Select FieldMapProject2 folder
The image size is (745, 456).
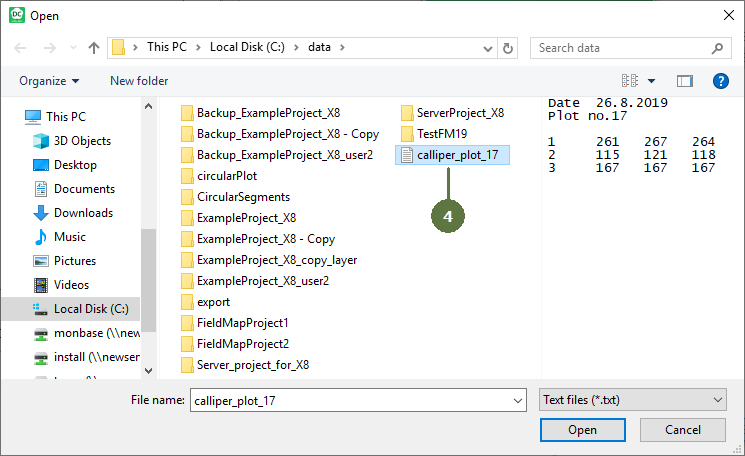pyautogui.click(x=235, y=344)
